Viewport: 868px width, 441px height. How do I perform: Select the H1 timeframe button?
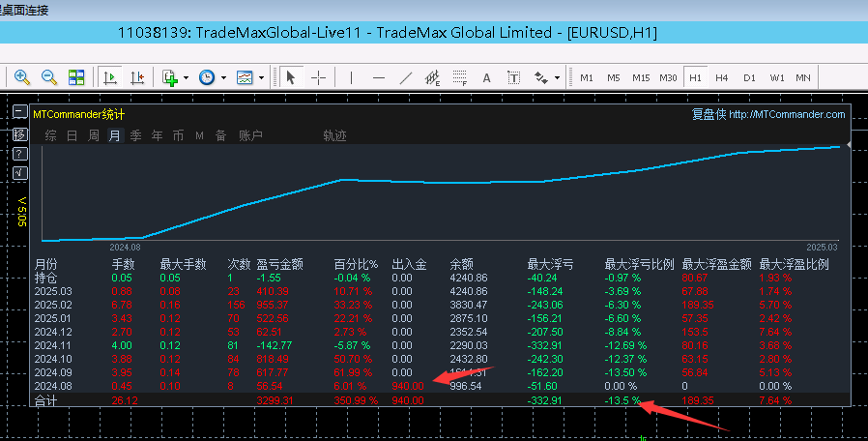click(x=695, y=77)
